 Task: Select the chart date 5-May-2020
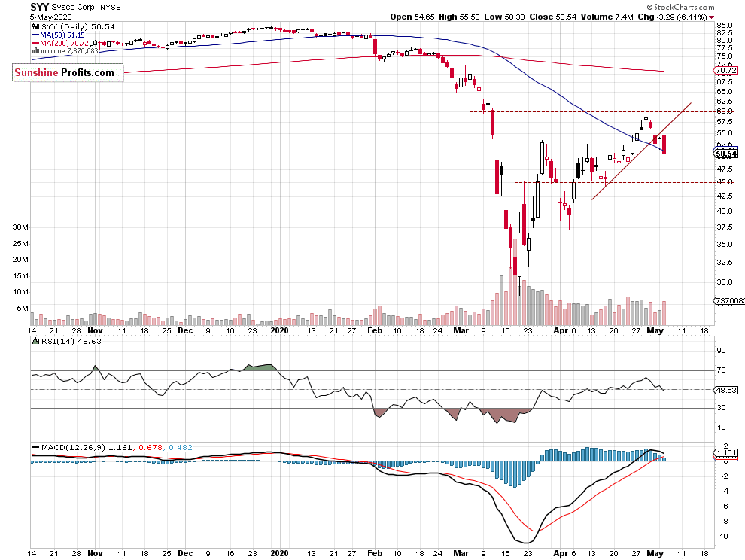[x=51, y=17]
